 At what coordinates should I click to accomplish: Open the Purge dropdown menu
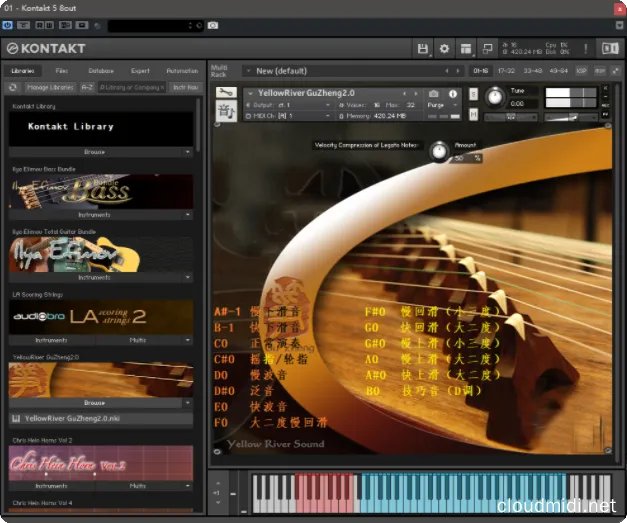click(439, 104)
